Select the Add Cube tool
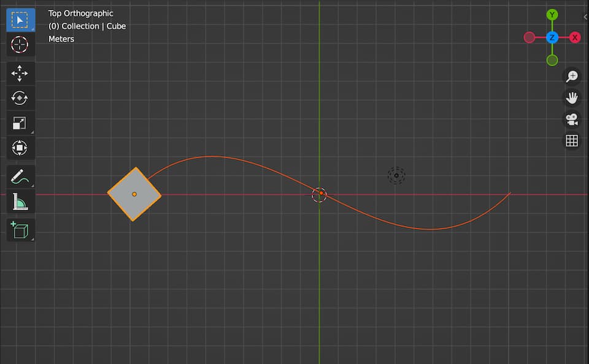 tap(20, 230)
